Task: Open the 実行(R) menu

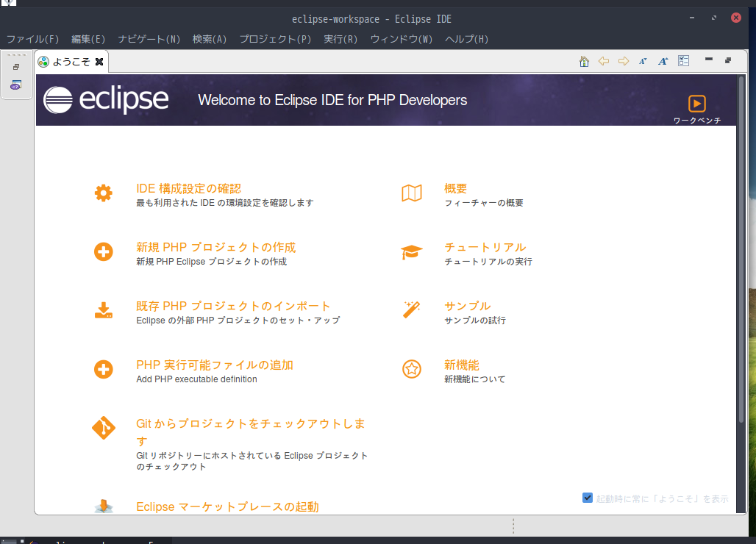Action: [x=340, y=39]
